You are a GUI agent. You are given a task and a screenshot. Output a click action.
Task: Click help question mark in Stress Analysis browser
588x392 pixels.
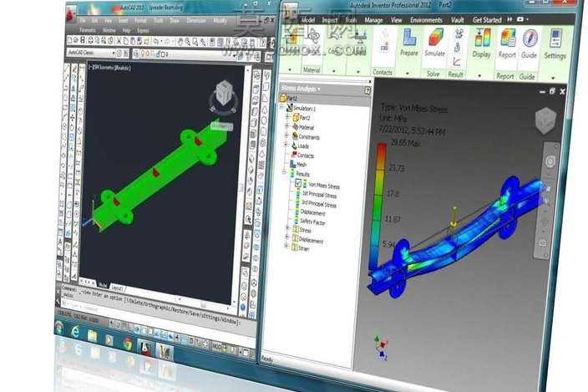pyautogui.click(x=367, y=90)
